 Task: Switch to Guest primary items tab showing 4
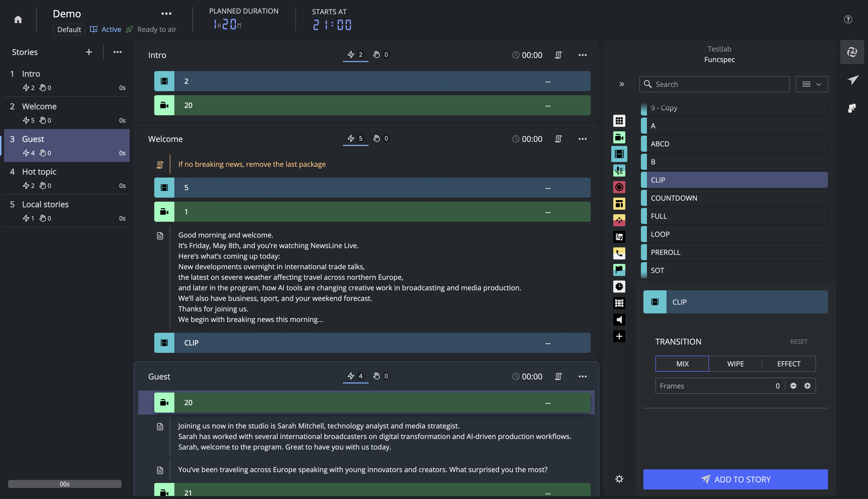click(355, 376)
